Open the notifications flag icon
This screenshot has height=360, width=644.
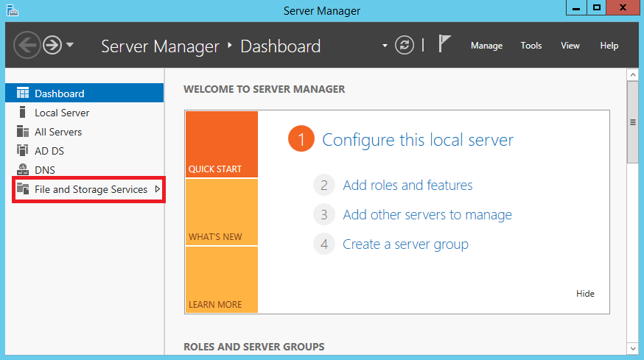point(444,45)
